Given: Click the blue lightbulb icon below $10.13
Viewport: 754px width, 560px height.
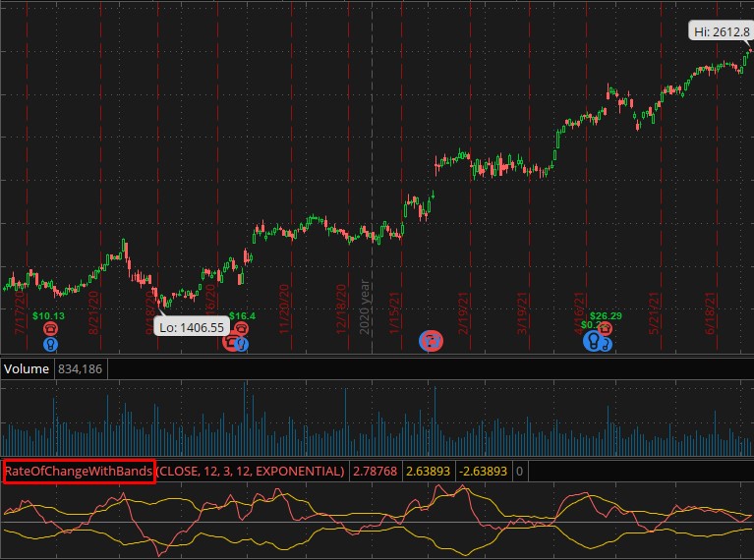Looking at the screenshot, I should [x=50, y=344].
